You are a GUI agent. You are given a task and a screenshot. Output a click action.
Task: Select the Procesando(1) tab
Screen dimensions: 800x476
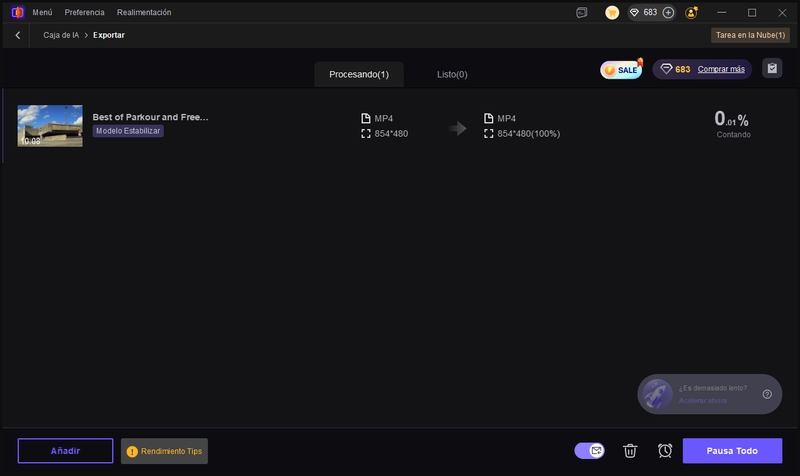coord(358,74)
